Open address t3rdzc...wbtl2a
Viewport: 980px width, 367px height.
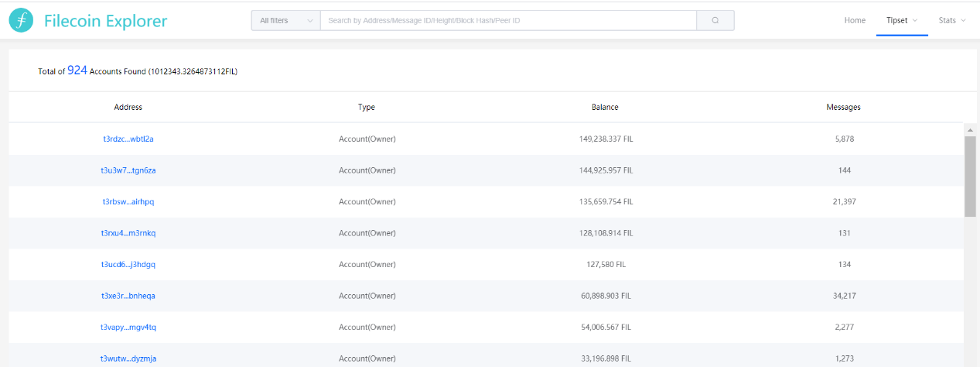click(x=128, y=139)
